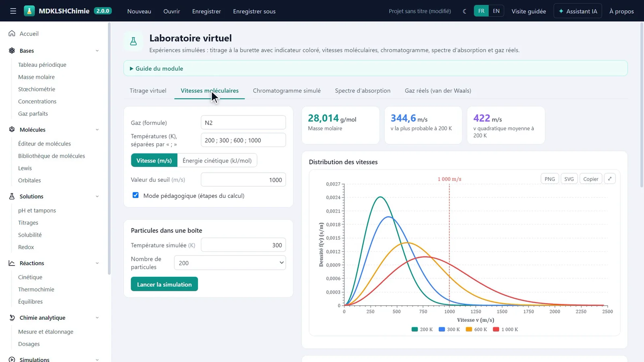The image size is (644, 362).
Task: Open the hamburger sidebar menu
Action: click(x=13, y=11)
